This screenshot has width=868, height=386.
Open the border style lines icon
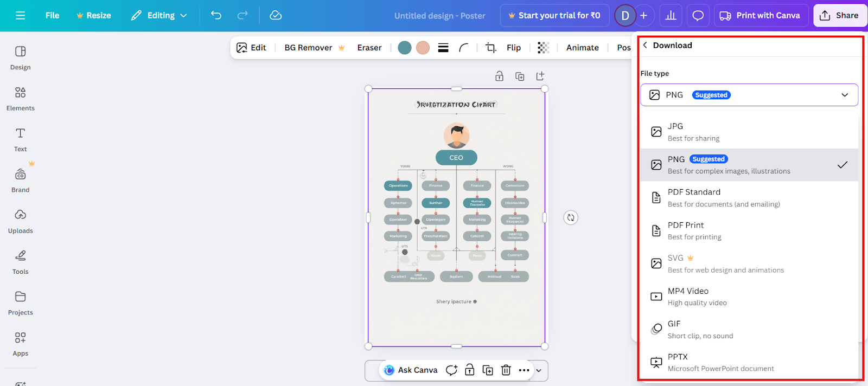[443, 48]
